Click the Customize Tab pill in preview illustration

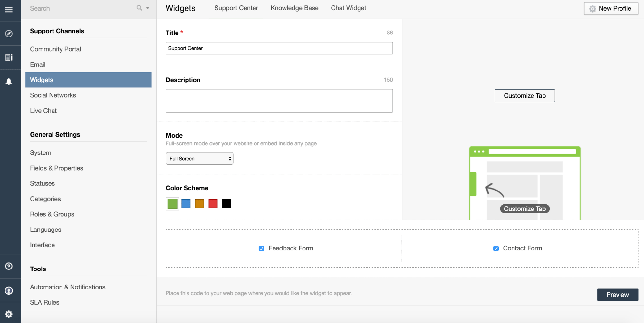pyautogui.click(x=524, y=209)
